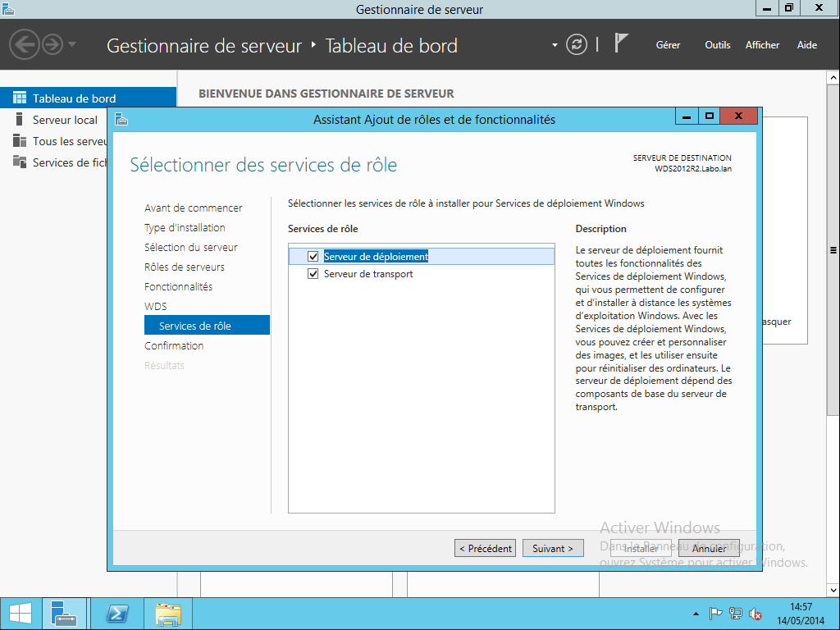Minimize the role wizard window
This screenshot has width=840, height=630.
click(687, 116)
